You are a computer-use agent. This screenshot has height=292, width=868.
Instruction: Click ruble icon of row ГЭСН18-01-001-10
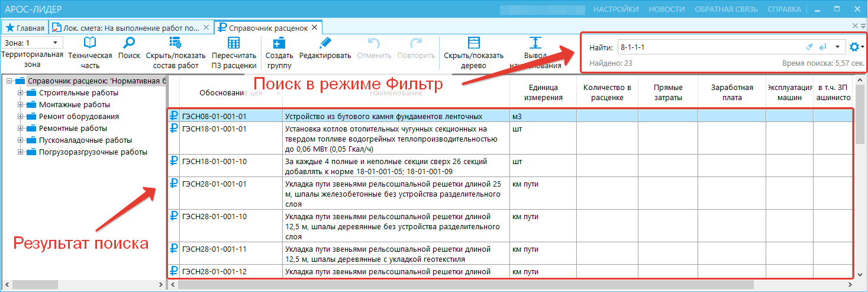click(175, 161)
